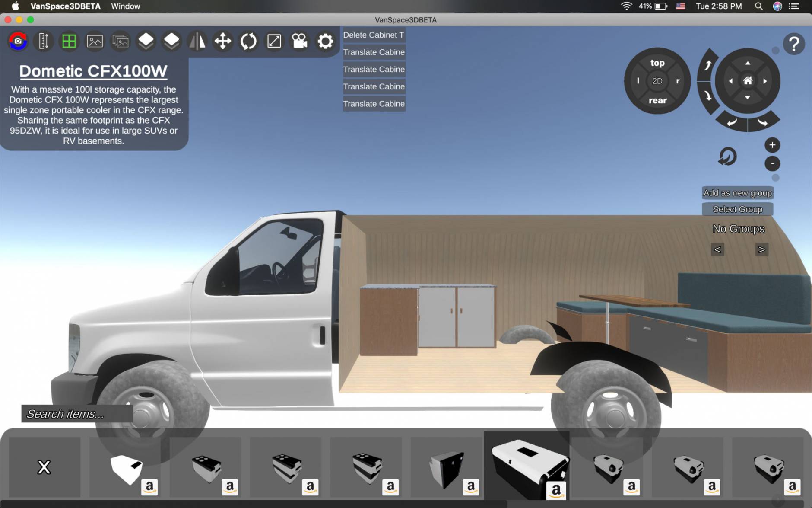Toggle the green grid layout tool
Screen dimensions: 812x508
click(x=68, y=41)
